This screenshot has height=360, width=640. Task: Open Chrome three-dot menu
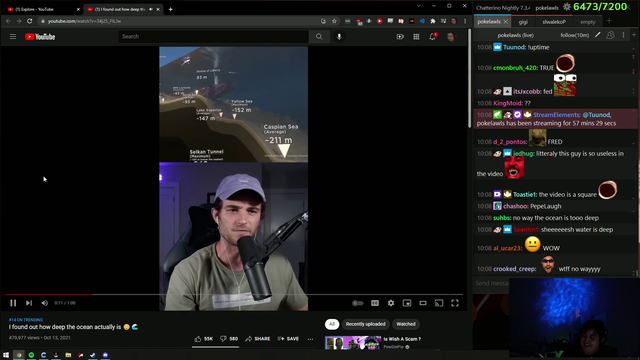465,21
